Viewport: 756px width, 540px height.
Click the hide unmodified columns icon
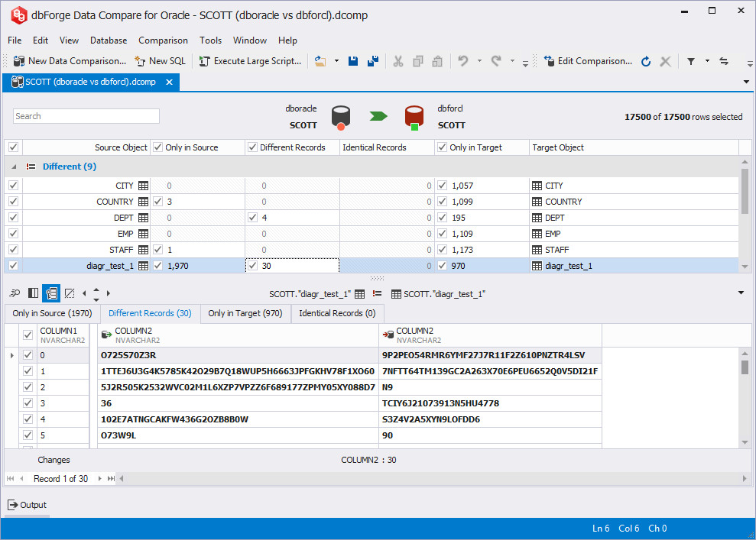tap(70, 293)
